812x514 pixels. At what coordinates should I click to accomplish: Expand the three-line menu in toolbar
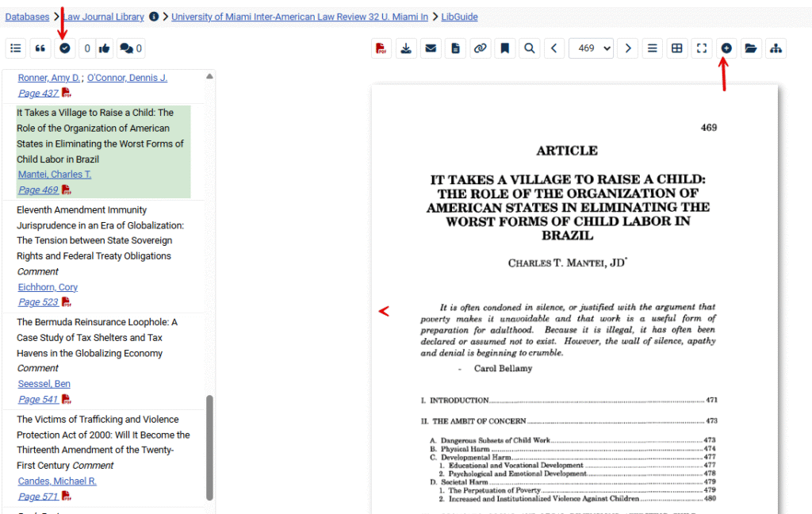coord(652,48)
